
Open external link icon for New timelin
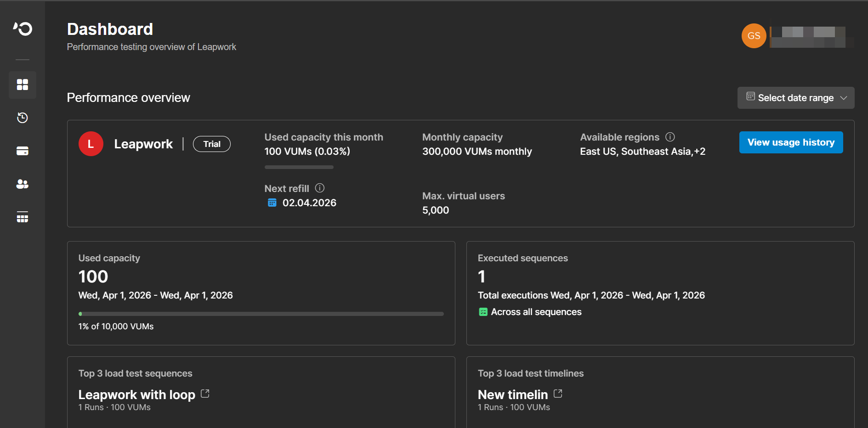pos(558,394)
